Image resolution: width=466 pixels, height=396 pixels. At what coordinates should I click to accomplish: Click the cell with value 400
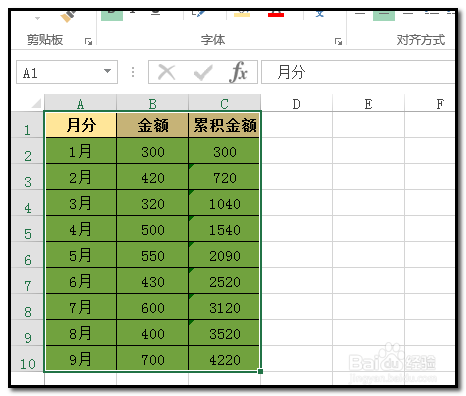153,333
